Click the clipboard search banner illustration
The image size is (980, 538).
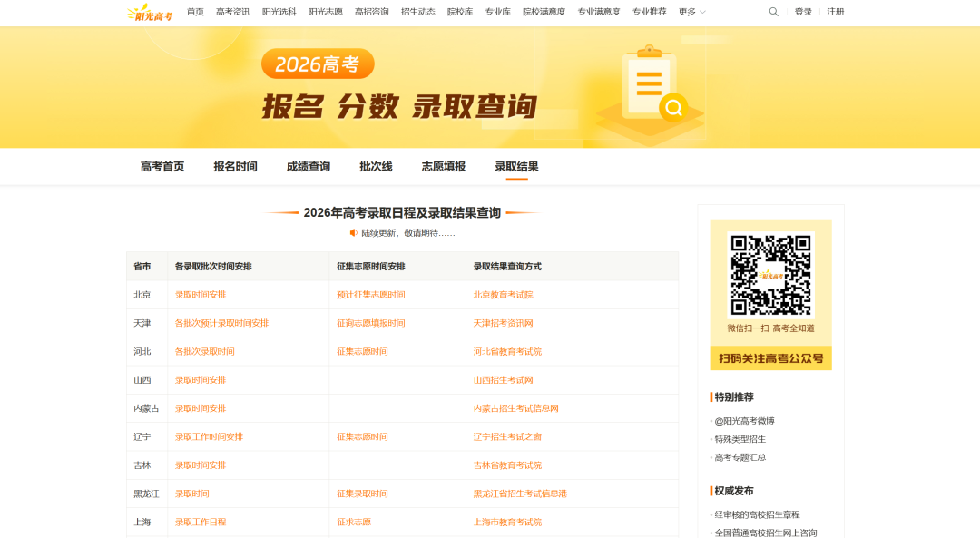(x=650, y=93)
